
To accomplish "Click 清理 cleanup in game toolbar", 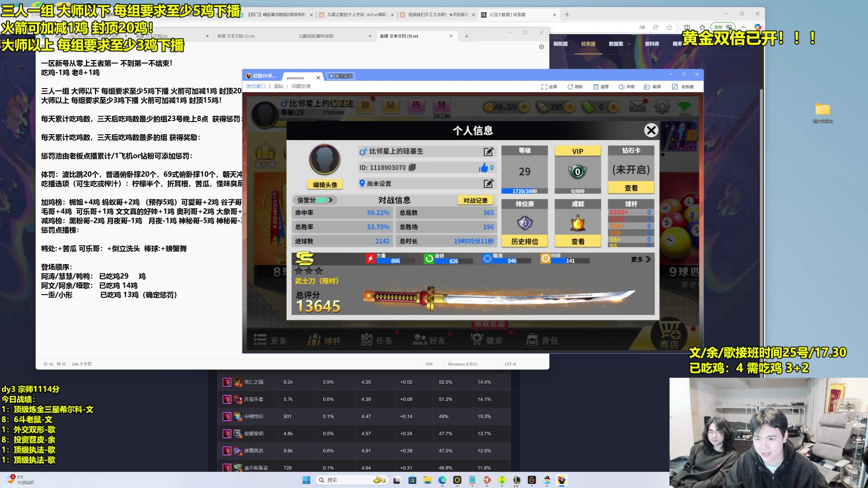I will (x=600, y=87).
